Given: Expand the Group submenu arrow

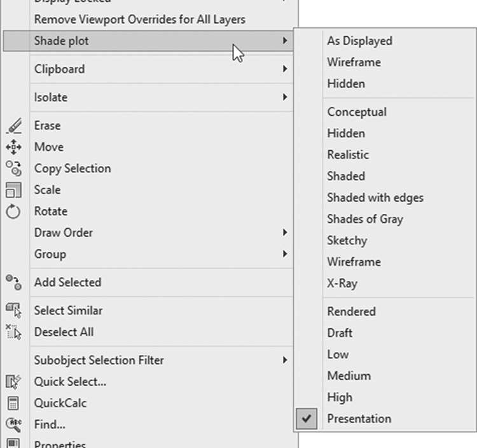Looking at the screenshot, I should pos(285,254).
